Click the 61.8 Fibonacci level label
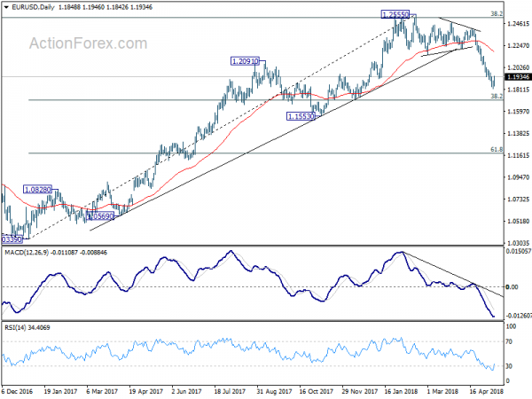The height and width of the screenshot is (399, 532). [497, 149]
